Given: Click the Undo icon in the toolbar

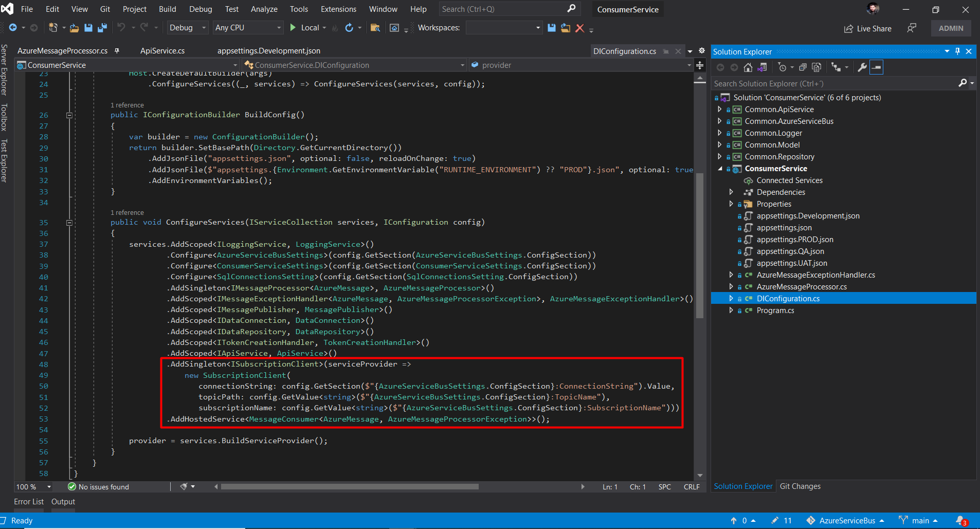Looking at the screenshot, I should (121, 27).
